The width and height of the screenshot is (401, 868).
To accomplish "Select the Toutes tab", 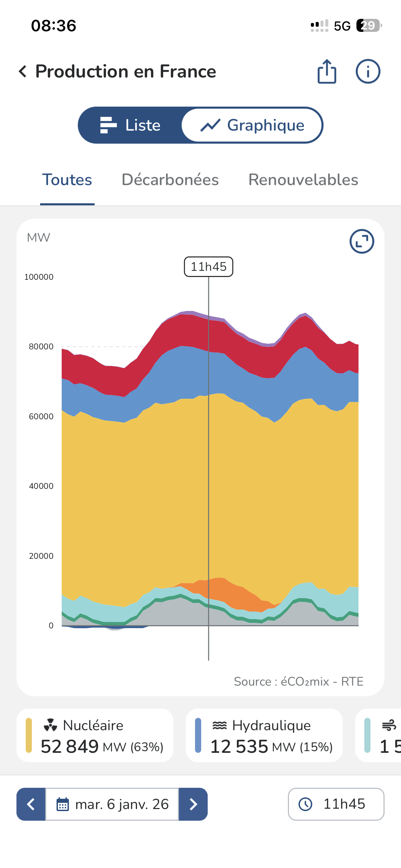I will (x=67, y=180).
